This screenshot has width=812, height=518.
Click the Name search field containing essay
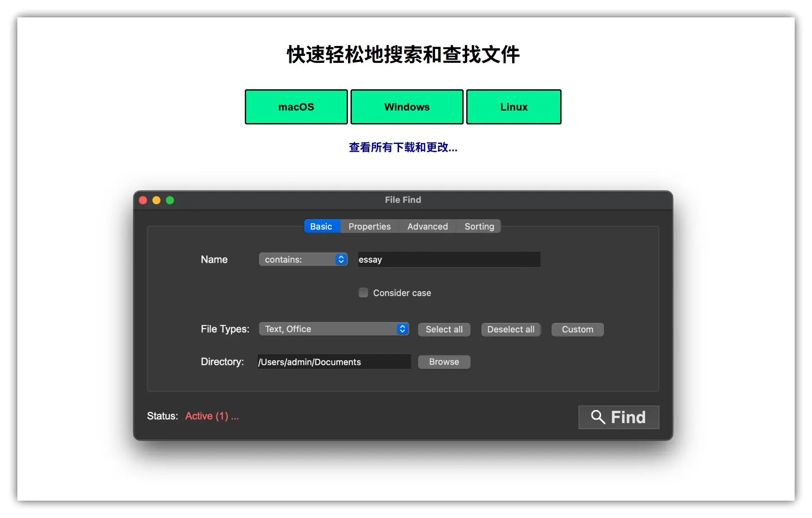[x=449, y=259]
